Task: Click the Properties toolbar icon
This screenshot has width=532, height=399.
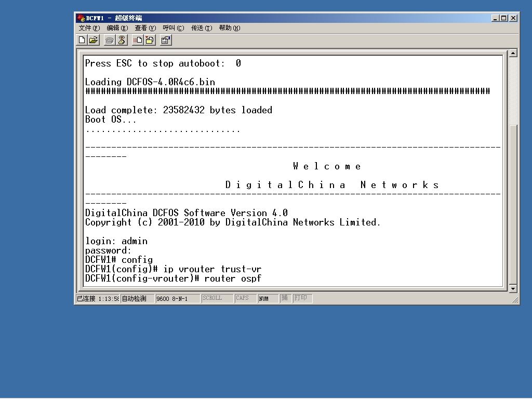Action: [x=166, y=40]
